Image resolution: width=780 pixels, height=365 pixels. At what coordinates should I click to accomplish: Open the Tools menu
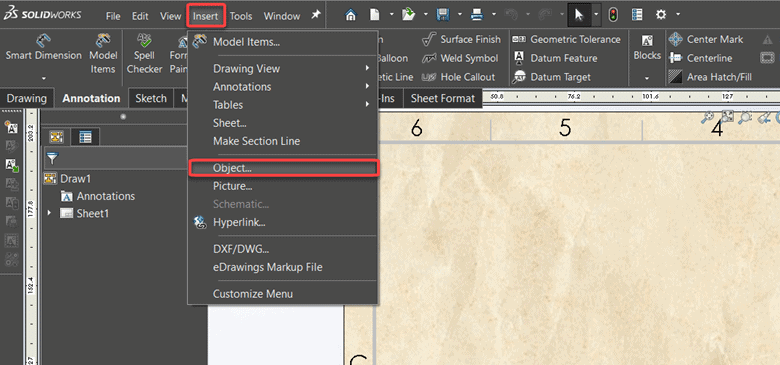(241, 16)
